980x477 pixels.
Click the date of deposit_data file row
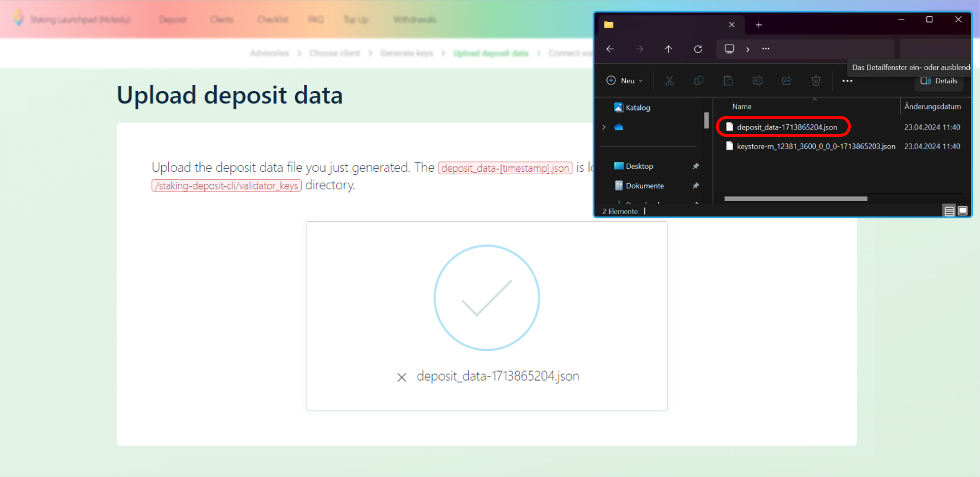[932, 127]
